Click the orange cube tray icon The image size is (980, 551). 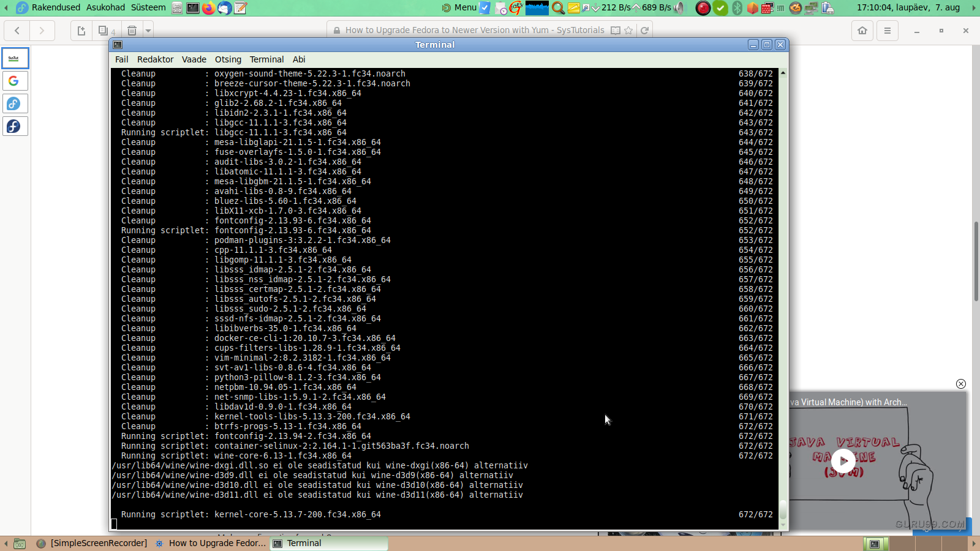point(752,8)
